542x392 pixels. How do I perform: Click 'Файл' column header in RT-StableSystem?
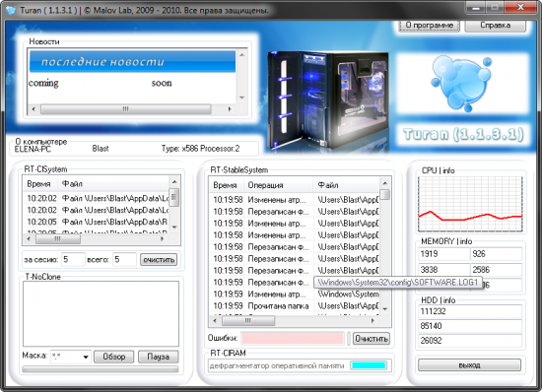(346, 185)
